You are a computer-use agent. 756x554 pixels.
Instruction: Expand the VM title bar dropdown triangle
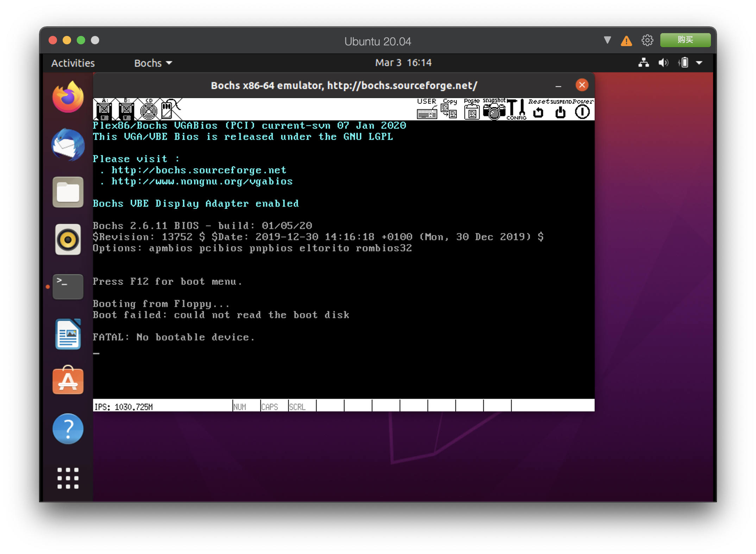click(607, 40)
